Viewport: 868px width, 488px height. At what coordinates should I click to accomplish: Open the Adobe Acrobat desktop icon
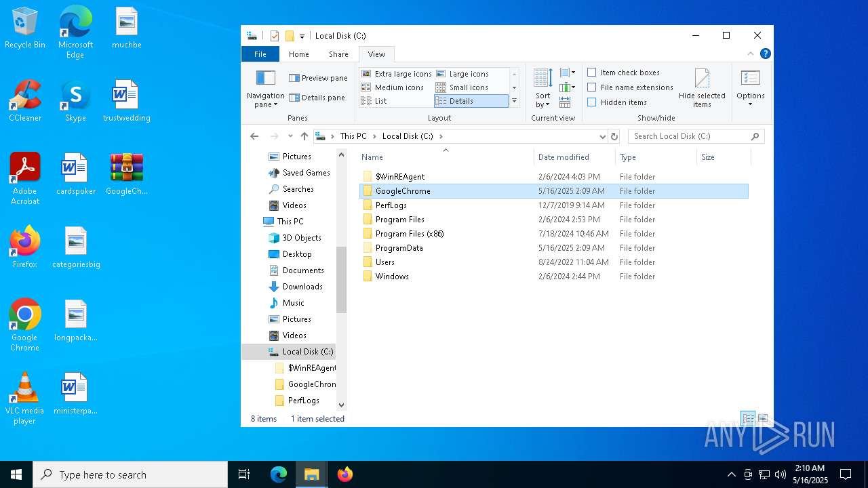point(25,178)
